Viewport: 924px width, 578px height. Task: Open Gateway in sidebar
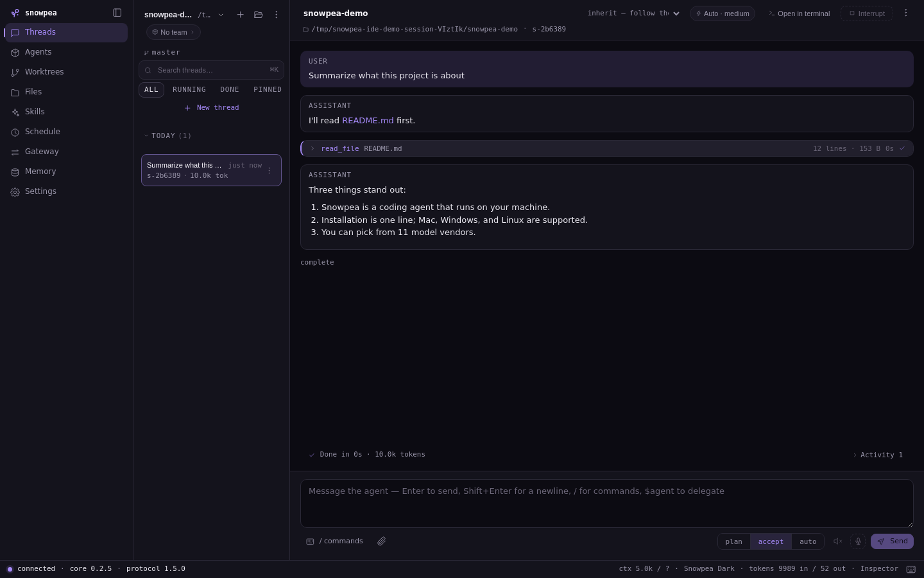tap(66, 152)
